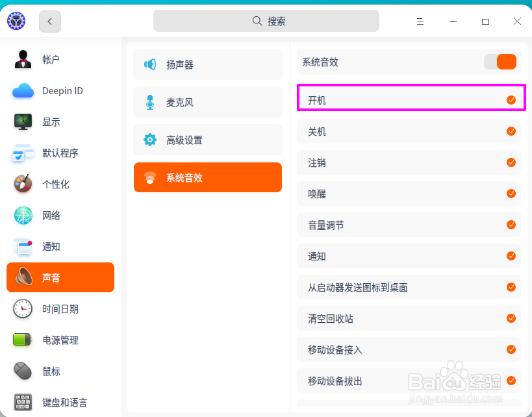532x417 pixels.
Task: Toggle the System Sound Effects master switch
Action: coord(500,62)
